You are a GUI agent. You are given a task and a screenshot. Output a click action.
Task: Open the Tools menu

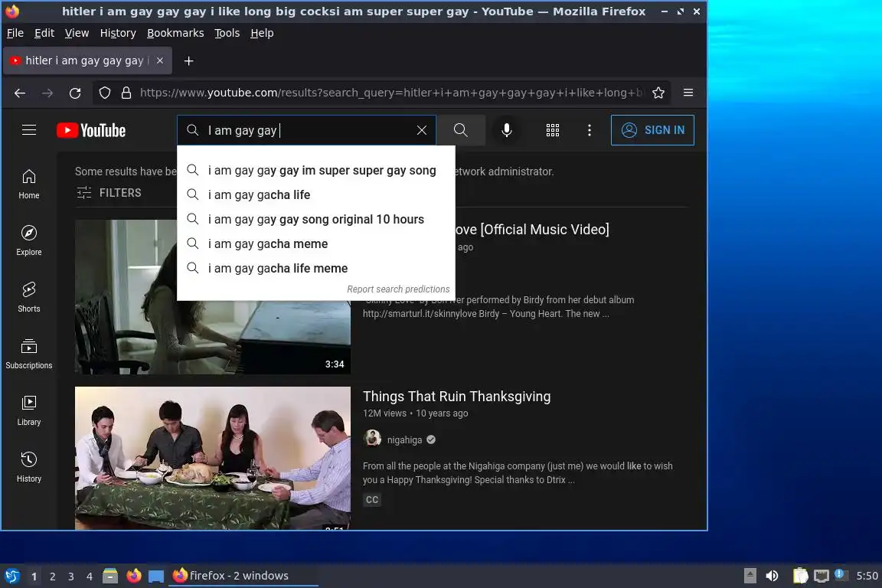[x=227, y=33]
